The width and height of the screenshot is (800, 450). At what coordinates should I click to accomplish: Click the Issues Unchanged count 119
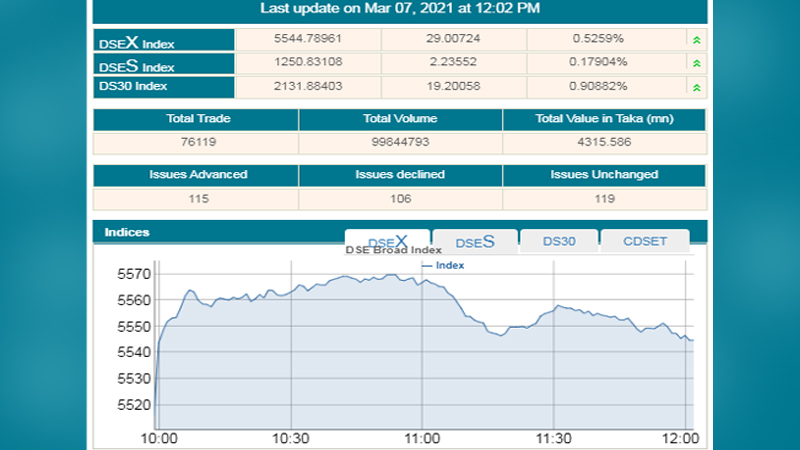(x=604, y=198)
